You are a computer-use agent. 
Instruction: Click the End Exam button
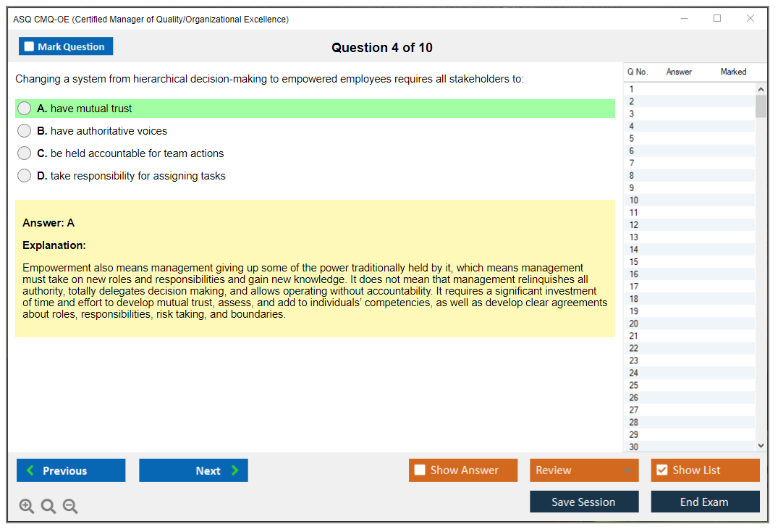coord(705,502)
